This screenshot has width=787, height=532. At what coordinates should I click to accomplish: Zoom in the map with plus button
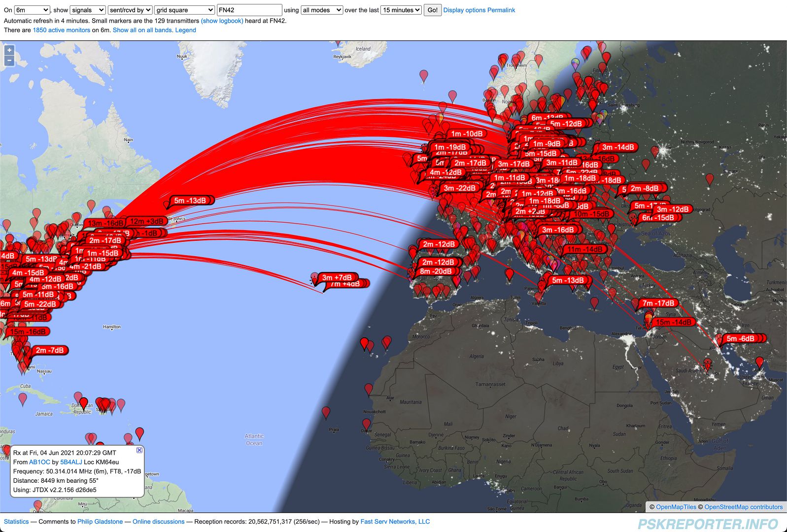(x=9, y=50)
